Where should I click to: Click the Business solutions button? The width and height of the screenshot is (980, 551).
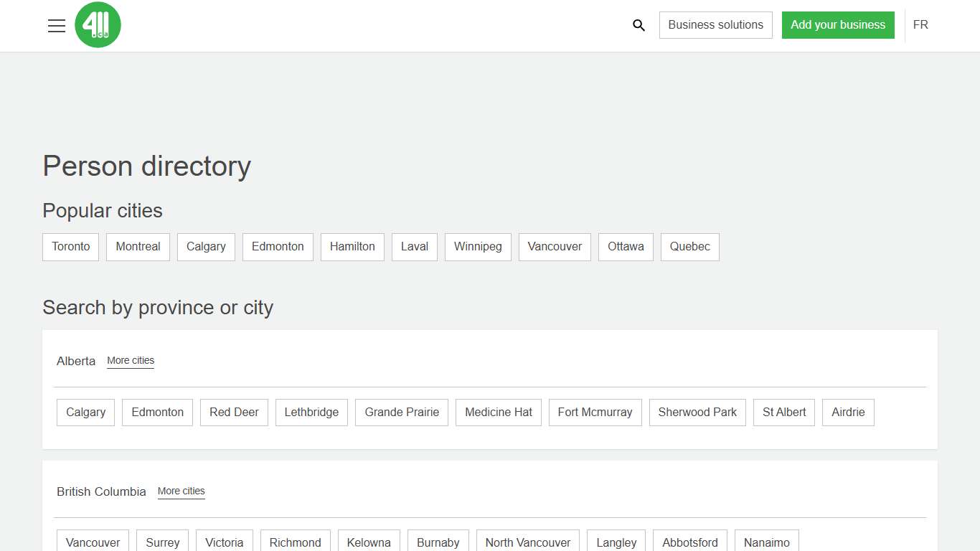tap(715, 25)
